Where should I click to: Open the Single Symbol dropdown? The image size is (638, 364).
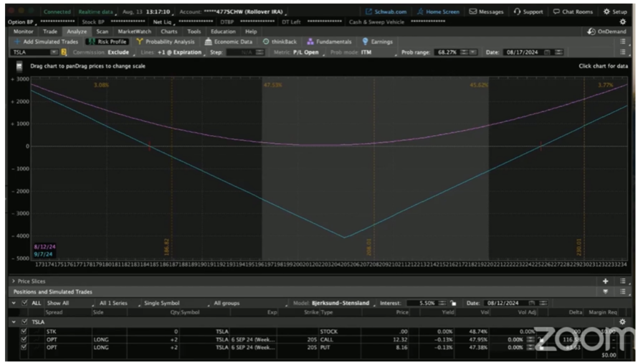pyautogui.click(x=176, y=303)
